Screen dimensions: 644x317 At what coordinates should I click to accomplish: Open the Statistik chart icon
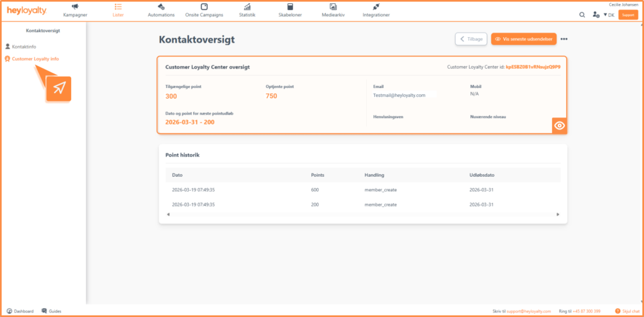[x=247, y=6]
